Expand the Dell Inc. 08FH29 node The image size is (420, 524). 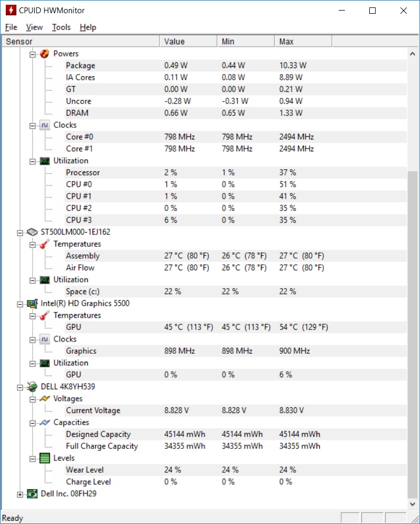pos(20,494)
